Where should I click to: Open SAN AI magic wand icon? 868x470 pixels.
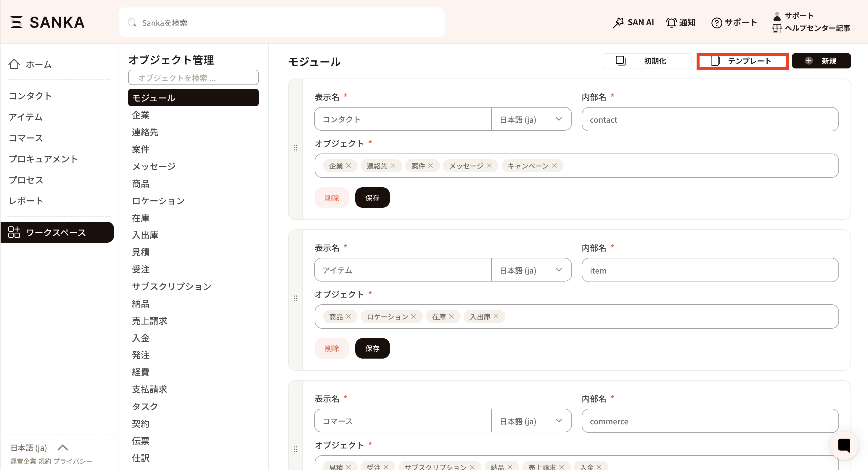pos(618,23)
